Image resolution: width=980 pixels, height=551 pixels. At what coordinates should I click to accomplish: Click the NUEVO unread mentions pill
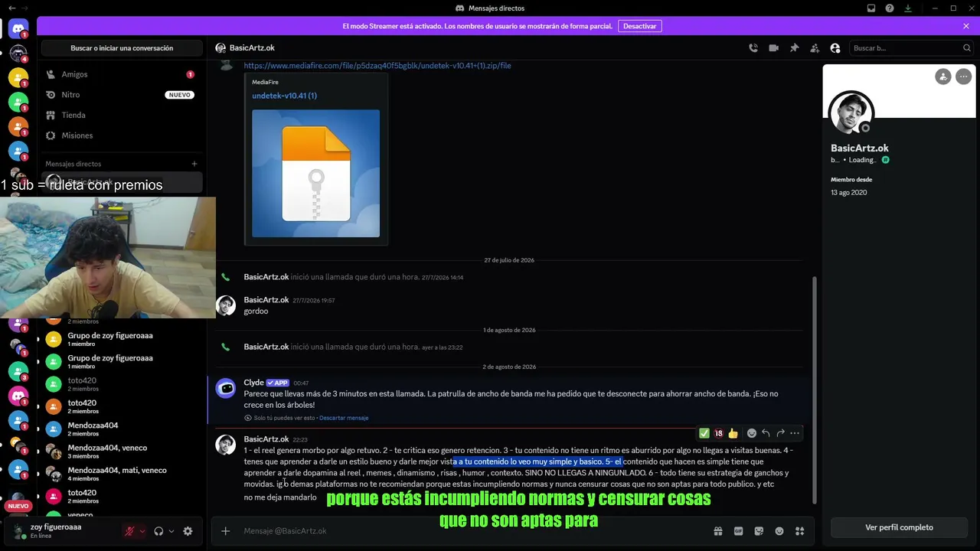click(18, 506)
